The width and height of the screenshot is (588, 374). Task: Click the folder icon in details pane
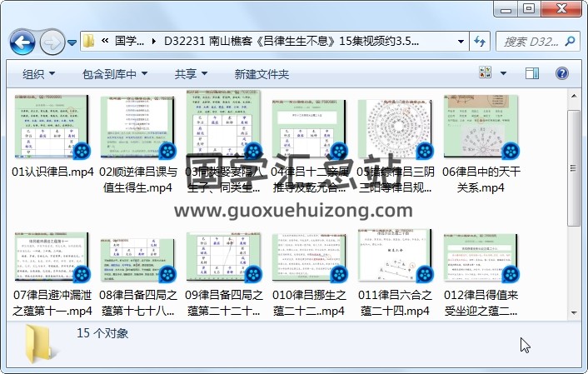[x=40, y=343]
